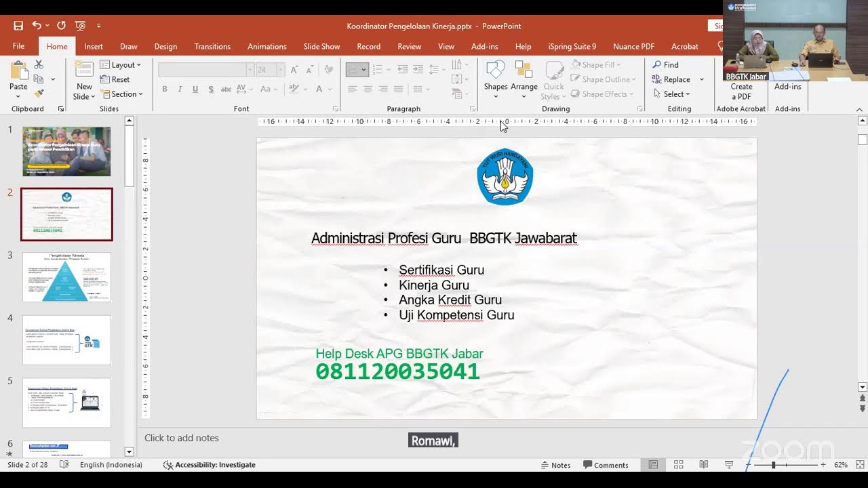This screenshot has height=488, width=868.
Task: Click the Find button
Action: pos(665,65)
